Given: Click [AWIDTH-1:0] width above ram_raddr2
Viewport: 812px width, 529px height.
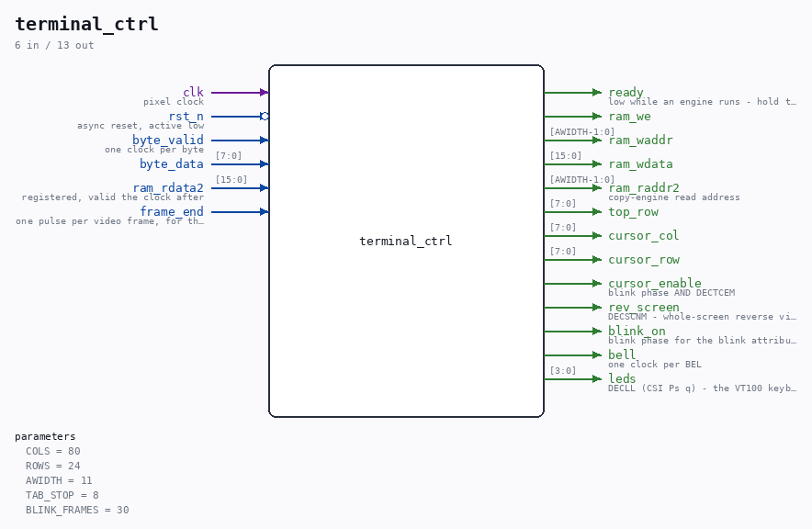Looking at the screenshot, I should click(582, 180).
